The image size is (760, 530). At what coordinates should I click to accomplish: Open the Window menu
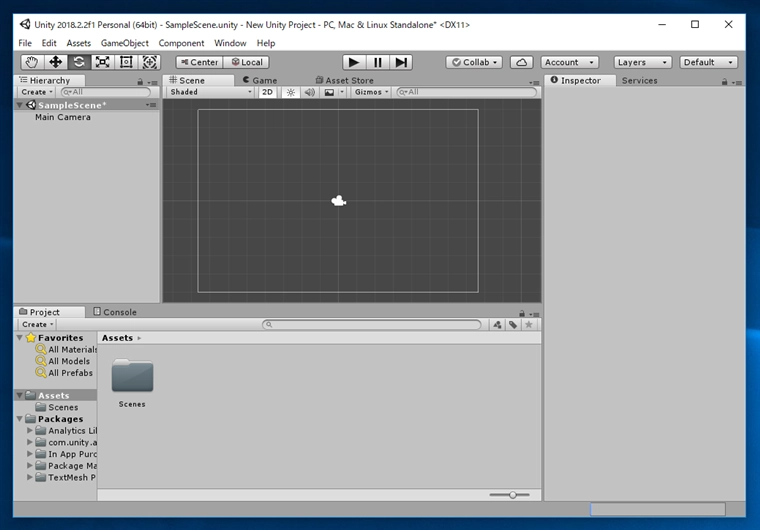click(x=230, y=43)
